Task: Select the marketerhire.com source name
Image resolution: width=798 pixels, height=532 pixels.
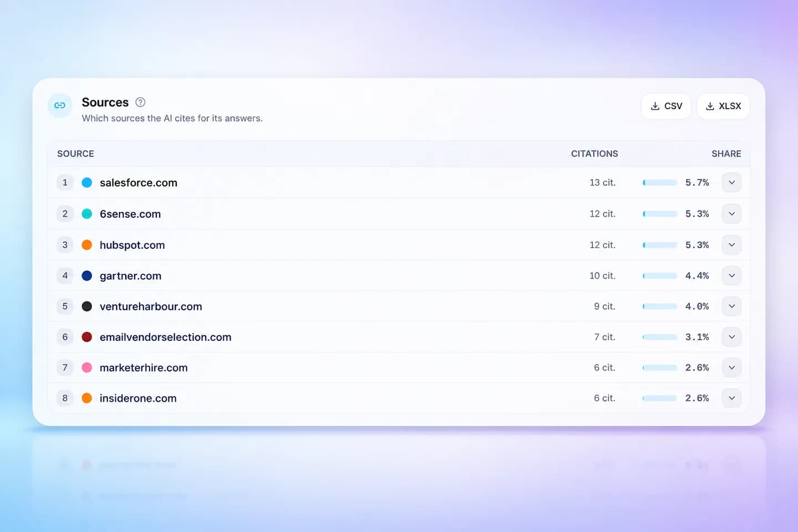Action: point(144,367)
